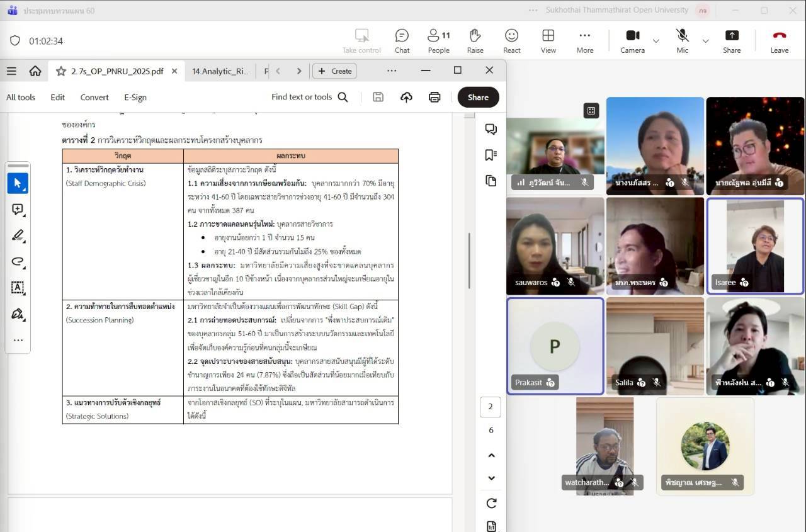This screenshot has width=806, height=532.
Task: Click the black Share button in Acrobat
Action: [x=478, y=97]
